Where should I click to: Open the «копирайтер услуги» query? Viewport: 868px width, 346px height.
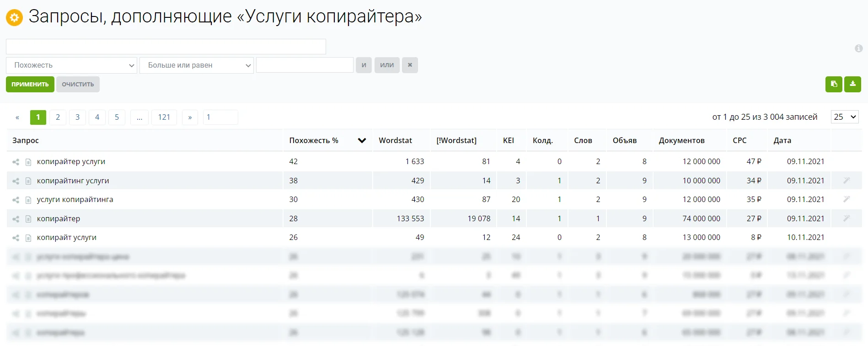pyautogui.click(x=71, y=161)
